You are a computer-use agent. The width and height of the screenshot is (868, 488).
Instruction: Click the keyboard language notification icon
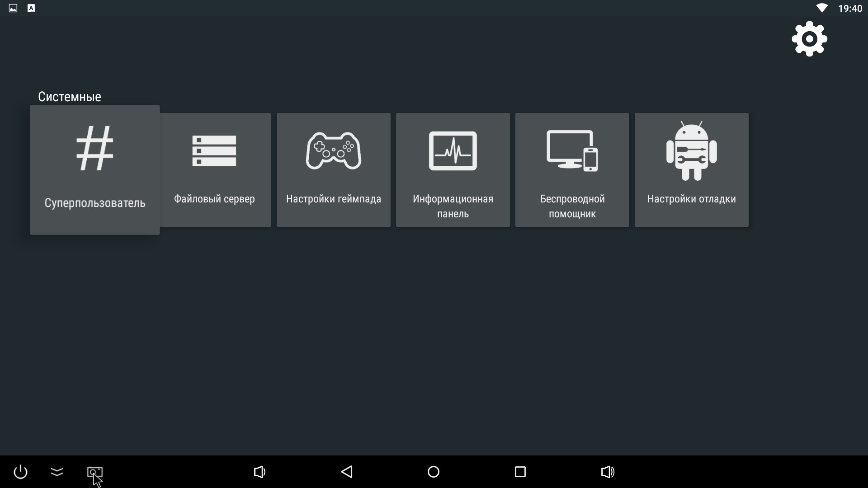click(31, 8)
